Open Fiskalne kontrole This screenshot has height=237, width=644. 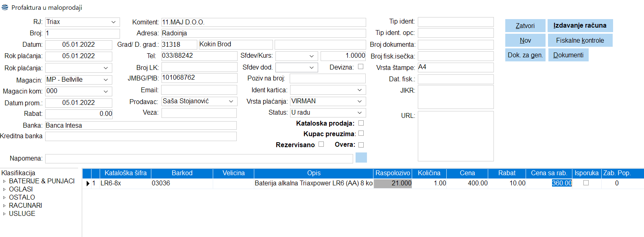tap(580, 40)
